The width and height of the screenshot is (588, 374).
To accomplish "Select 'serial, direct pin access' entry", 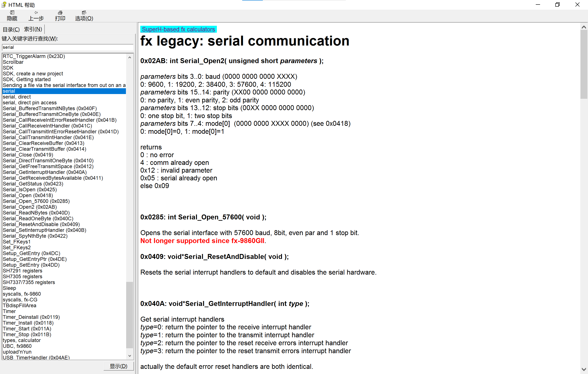I will (29, 102).
